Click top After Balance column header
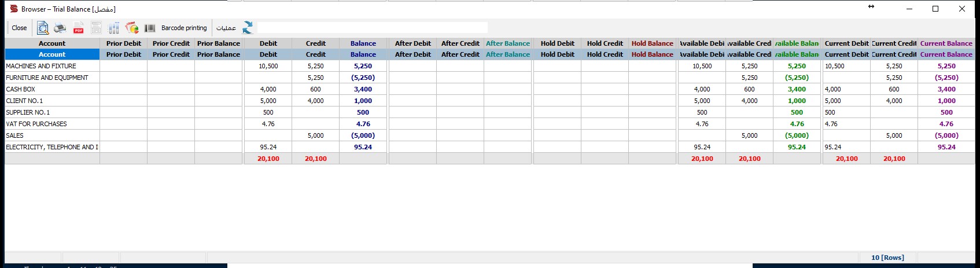980x268 pixels. coord(508,43)
